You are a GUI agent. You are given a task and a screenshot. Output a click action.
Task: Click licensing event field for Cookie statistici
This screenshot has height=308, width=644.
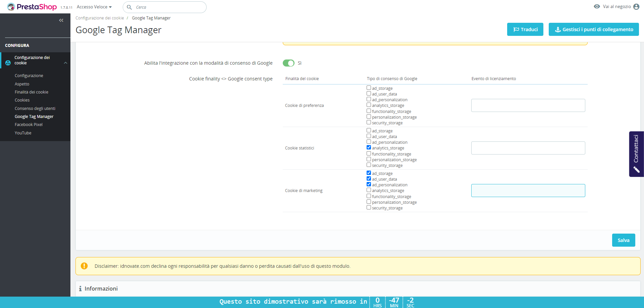point(528,148)
